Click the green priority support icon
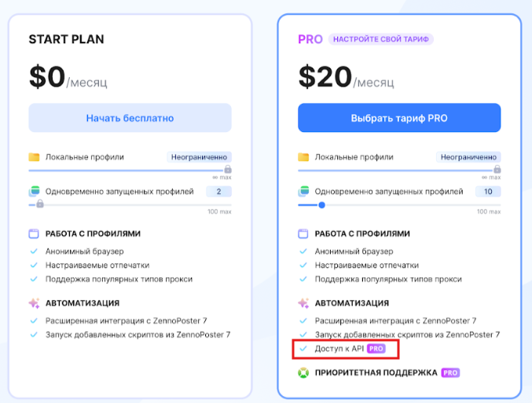Screen dimensions: 532x403 click(x=303, y=372)
